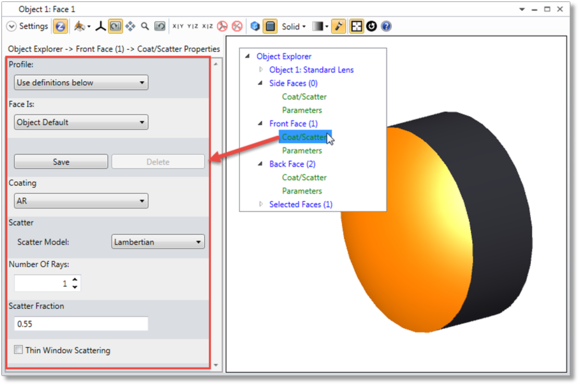
Task: Toggle the blue Z update button
Action: [x=60, y=26]
